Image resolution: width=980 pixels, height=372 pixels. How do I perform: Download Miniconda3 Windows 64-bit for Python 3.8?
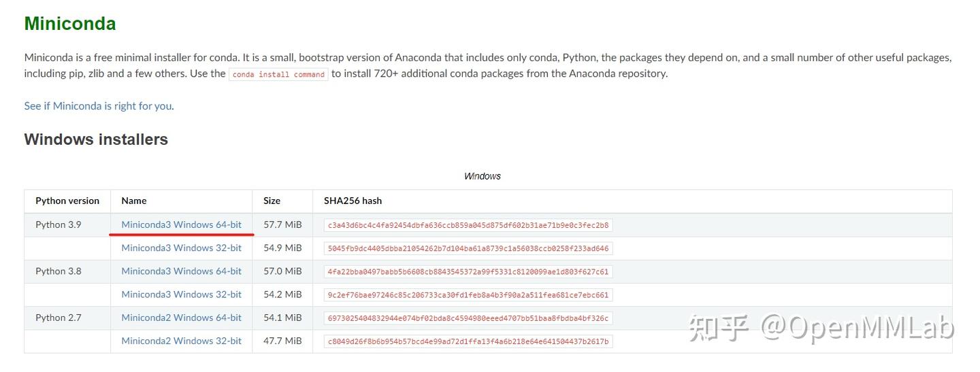point(181,271)
